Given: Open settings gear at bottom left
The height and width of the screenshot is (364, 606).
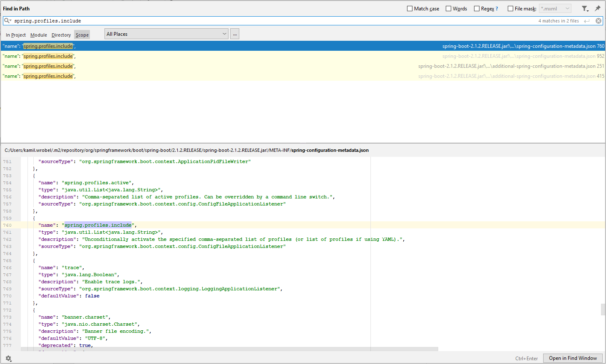Looking at the screenshot, I should pyautogui.click(x=8, y=358).
